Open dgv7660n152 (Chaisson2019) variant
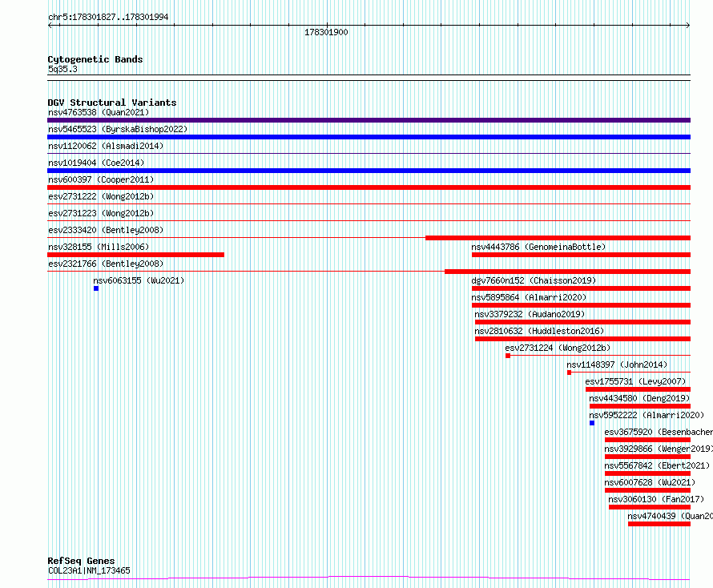 tap(534, 280)
